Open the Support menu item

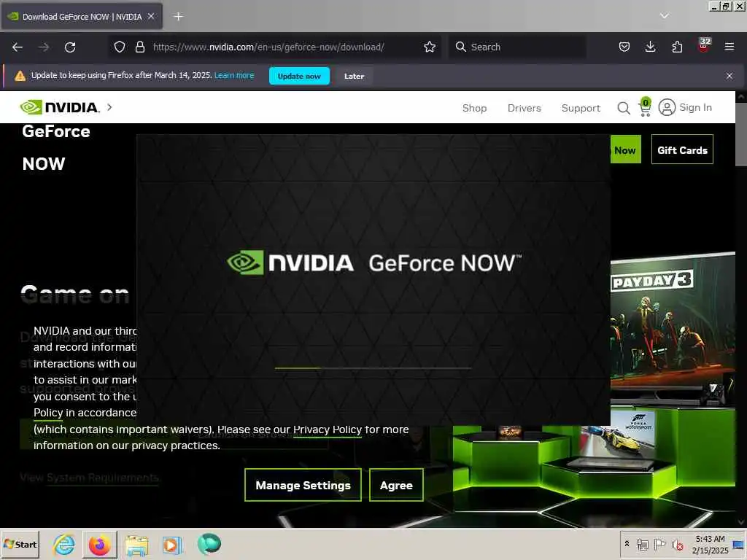(x=581, y=108)
